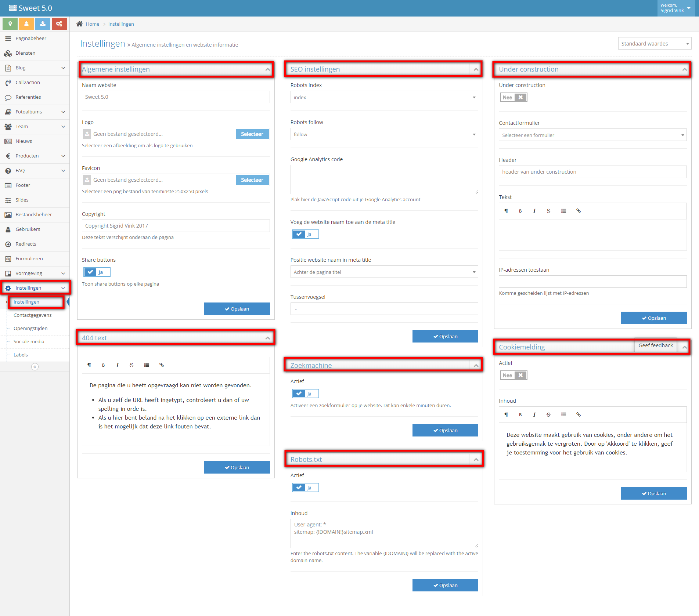699x616 pixels.
Task: Toggle website name in meta title switch
Action: [x=306, y=234]
